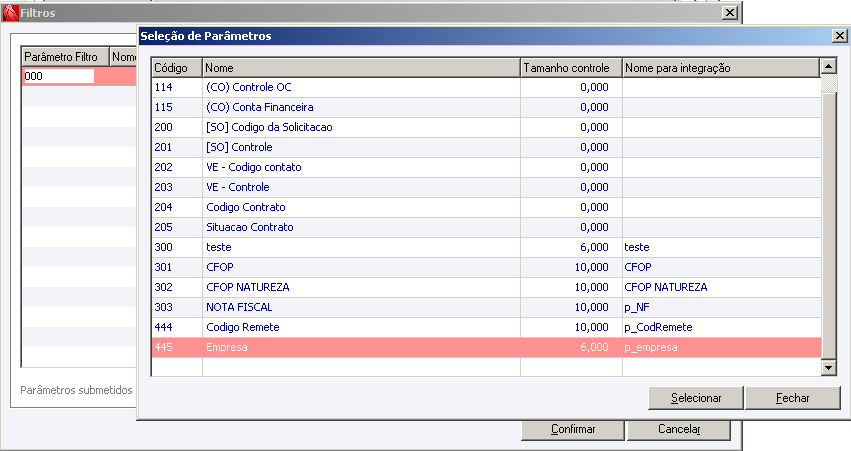Screen dimensions: 851x451
Task: Click the Confirmar button
Action: 573,429
